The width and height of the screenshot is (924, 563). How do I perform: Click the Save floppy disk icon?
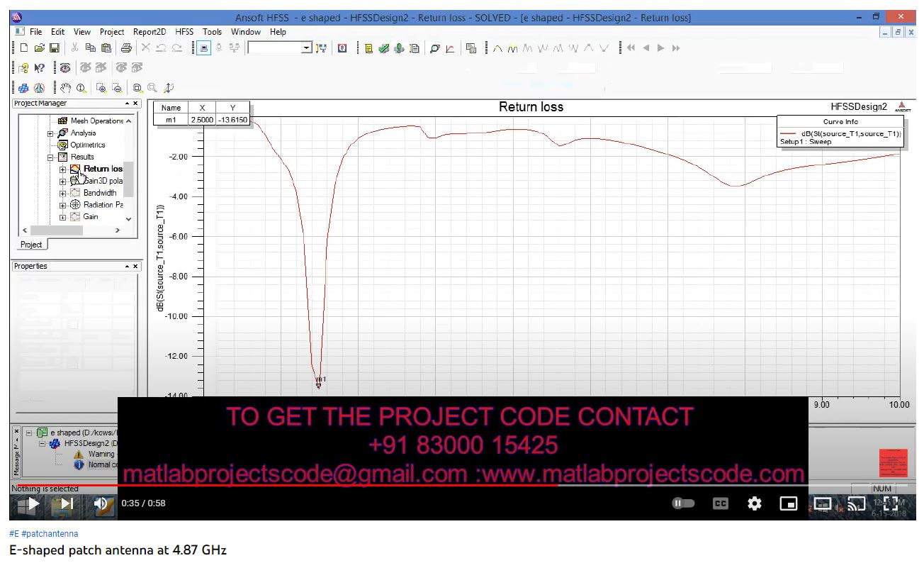pos(54,48)
